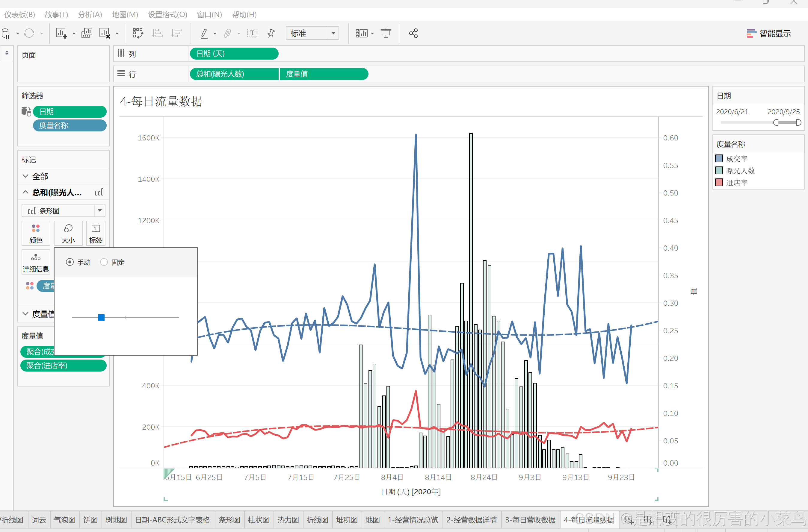
Task: Click the pin axis toolbar icon
Action: (271, 33)
